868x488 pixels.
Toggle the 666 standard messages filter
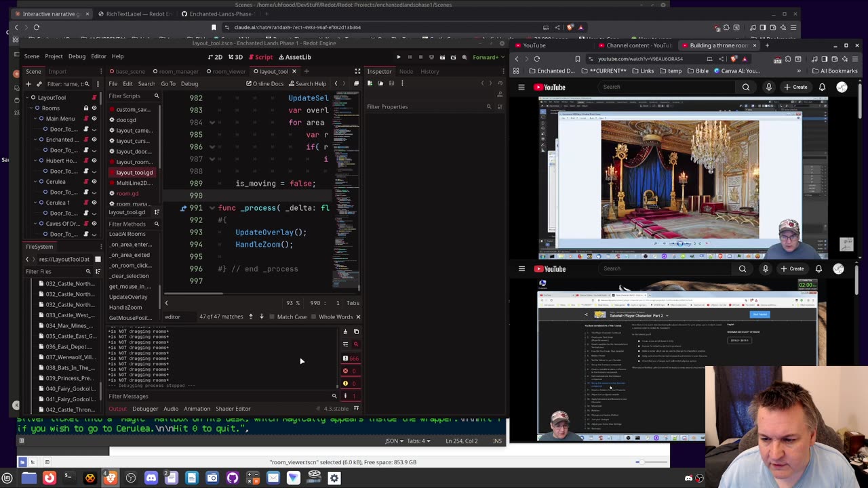tap(351, 359)
